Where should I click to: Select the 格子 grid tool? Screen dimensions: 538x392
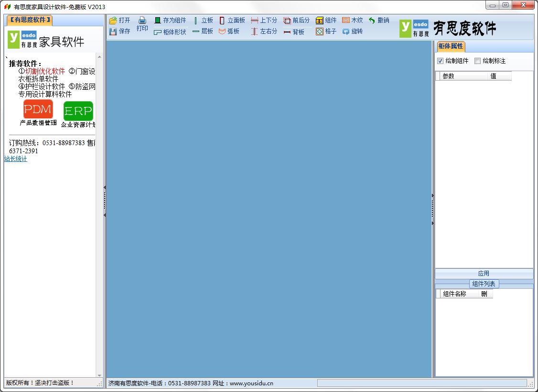tap(326, 32)
